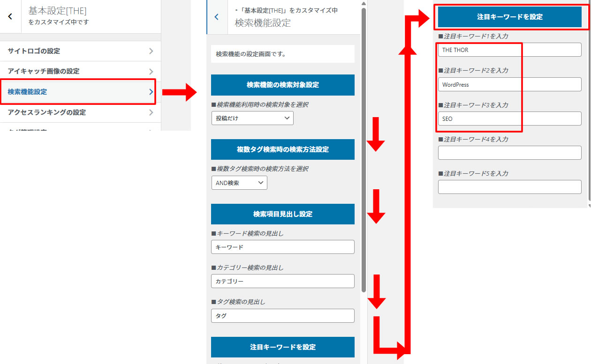Click the WordPress keyword 2 input field

pos(479,84)
